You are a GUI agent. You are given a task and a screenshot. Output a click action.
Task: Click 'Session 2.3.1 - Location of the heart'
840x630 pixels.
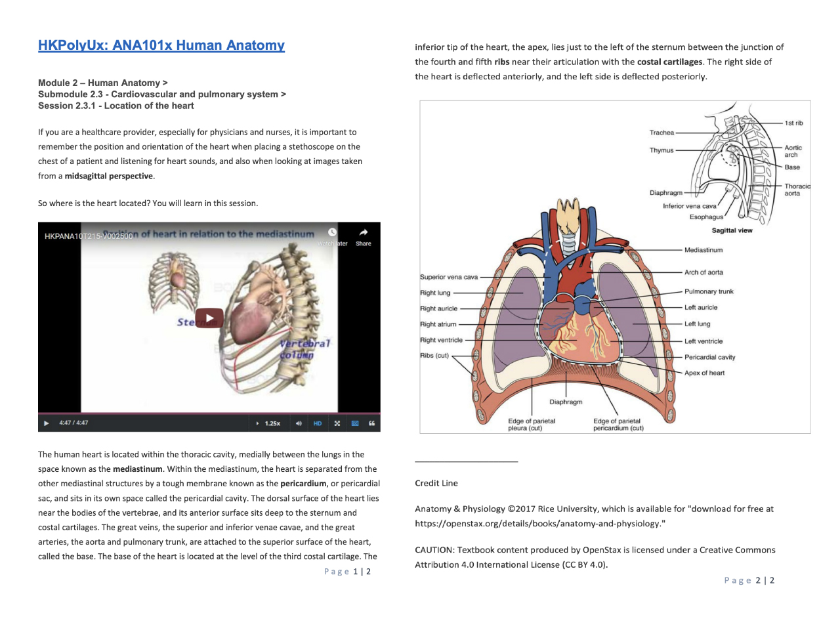(116, 106)
